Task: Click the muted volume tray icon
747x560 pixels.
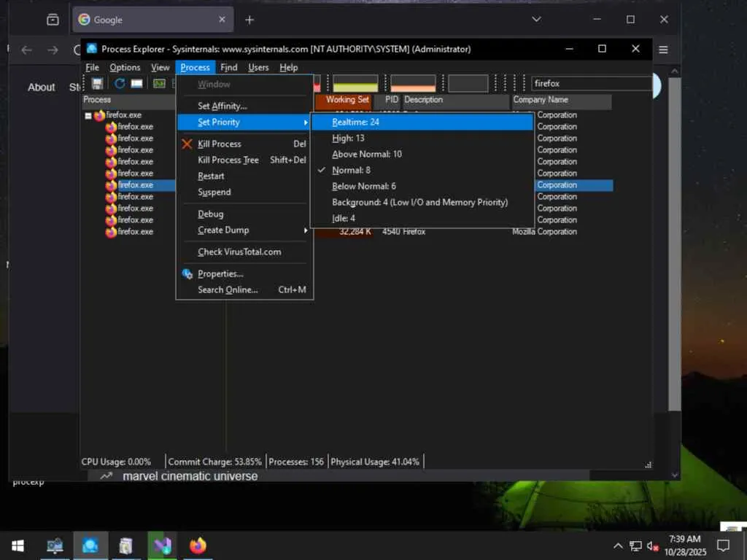Action: 653,545
